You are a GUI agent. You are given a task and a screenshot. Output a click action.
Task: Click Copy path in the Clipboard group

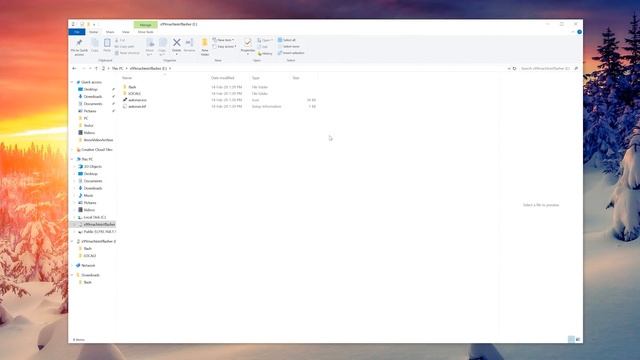coord(124,47)
